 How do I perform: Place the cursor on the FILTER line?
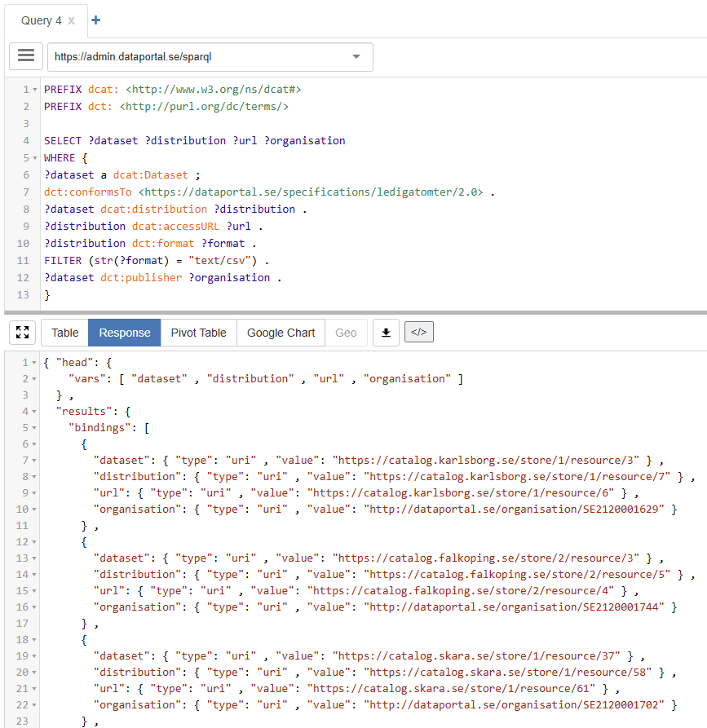click(122, 260)
